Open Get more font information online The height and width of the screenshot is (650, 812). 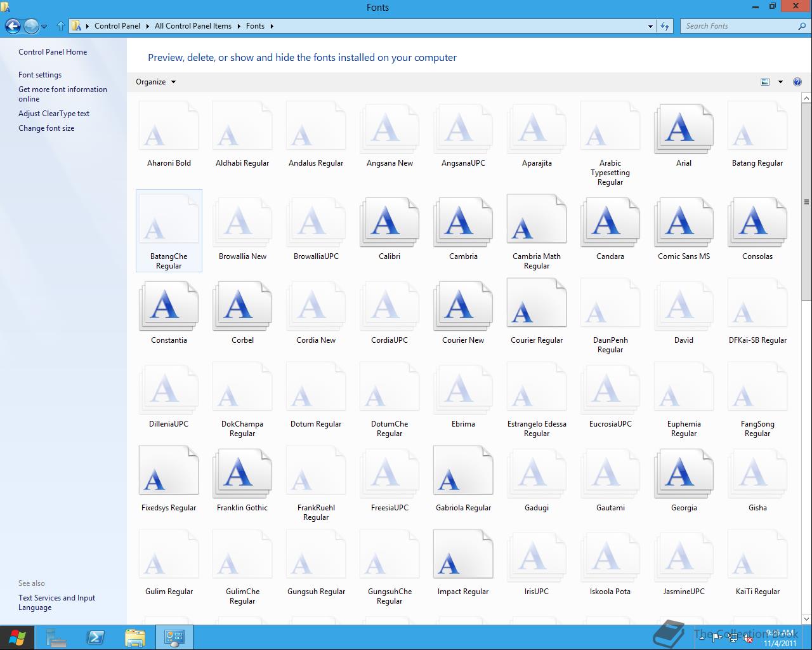63,94
